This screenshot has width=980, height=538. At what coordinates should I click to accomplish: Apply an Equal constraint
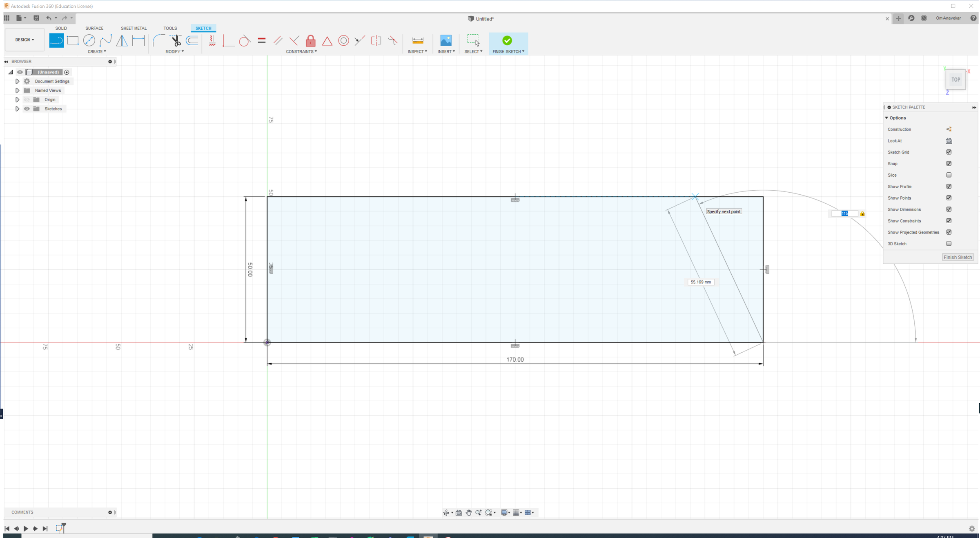pyautogui.click(x=261, y=40)
